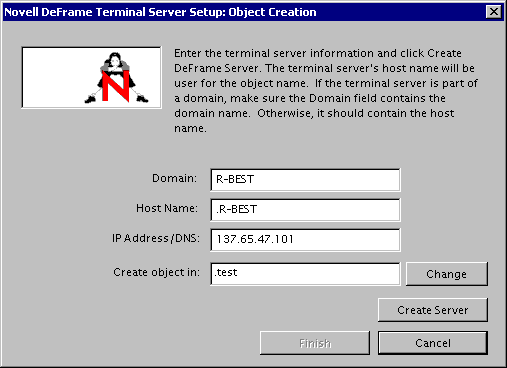Click into the IP Address/DNS field

305,240
